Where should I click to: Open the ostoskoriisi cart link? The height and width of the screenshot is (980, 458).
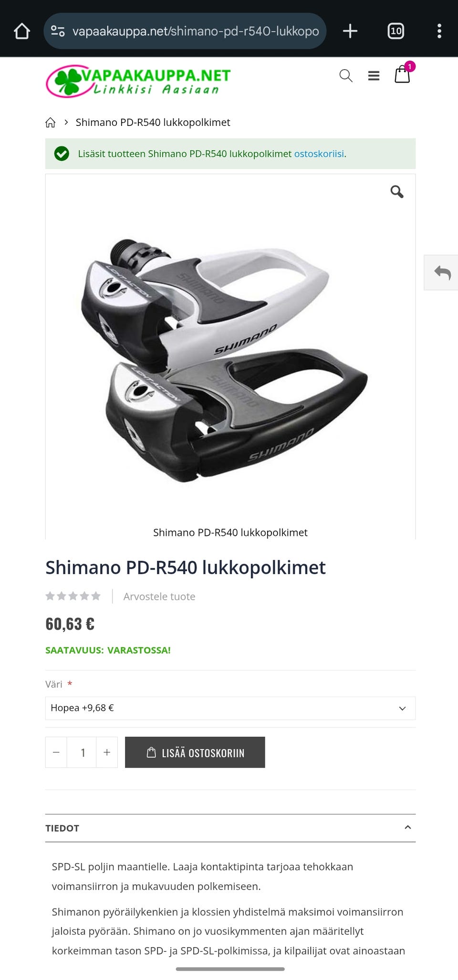pyautogui.click(x=319, y=154)
